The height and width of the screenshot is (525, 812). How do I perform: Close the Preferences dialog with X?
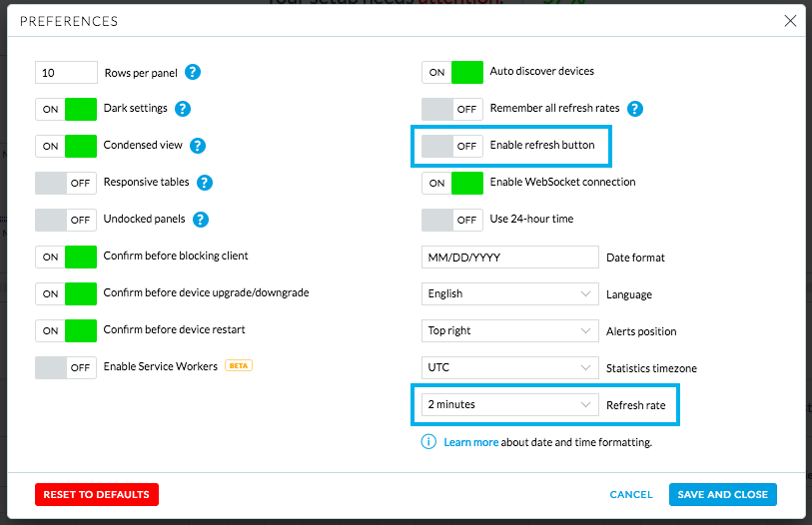pos(790,20)
